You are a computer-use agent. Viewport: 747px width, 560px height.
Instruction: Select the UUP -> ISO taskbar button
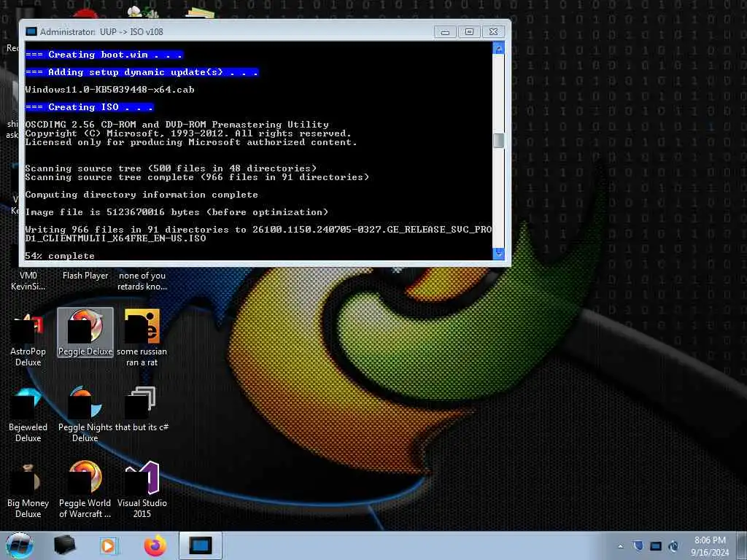click(200, 545)
